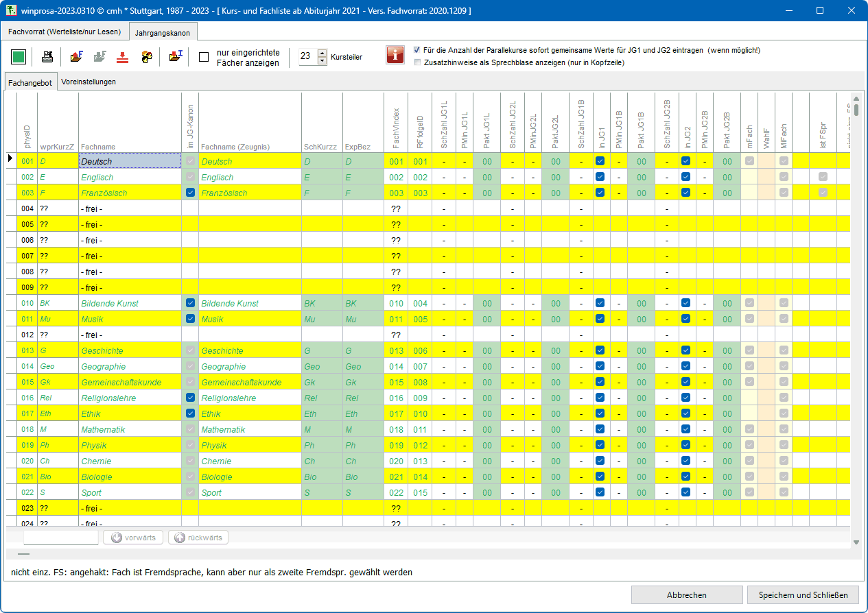The image size is (868, 613).
Task: Click the folder icon with blue F
Action: click(x=77, y=57)
